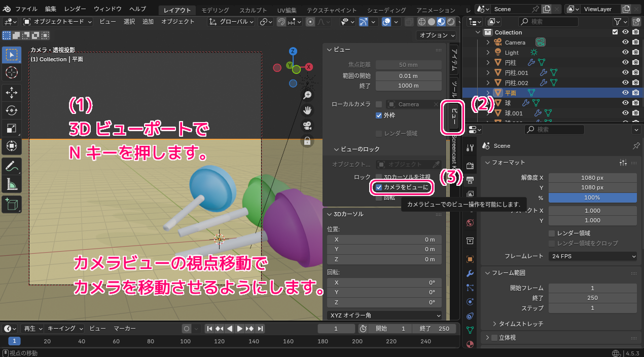644x357 pixels.
Task: Toggle the 外枠 checkbox
Action: click(378, 115)
